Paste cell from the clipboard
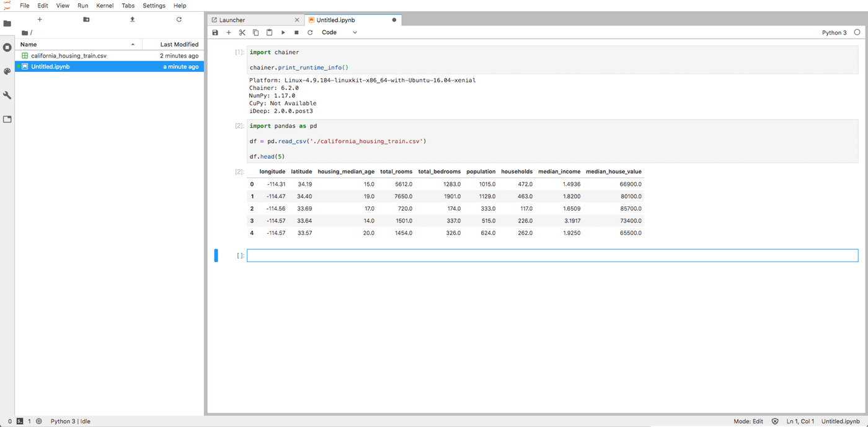The width and height of the screenshot is (868, 427). 269,32
